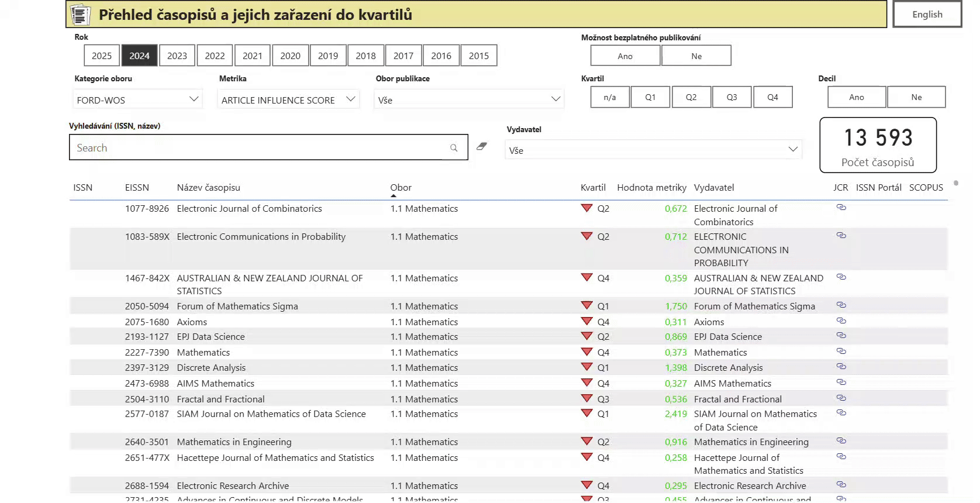Image resolution: width=980 pixels, height=503 pixels.
Task: Open JCR link for Electronic Communications in Probability
Action: click(841, 236)
